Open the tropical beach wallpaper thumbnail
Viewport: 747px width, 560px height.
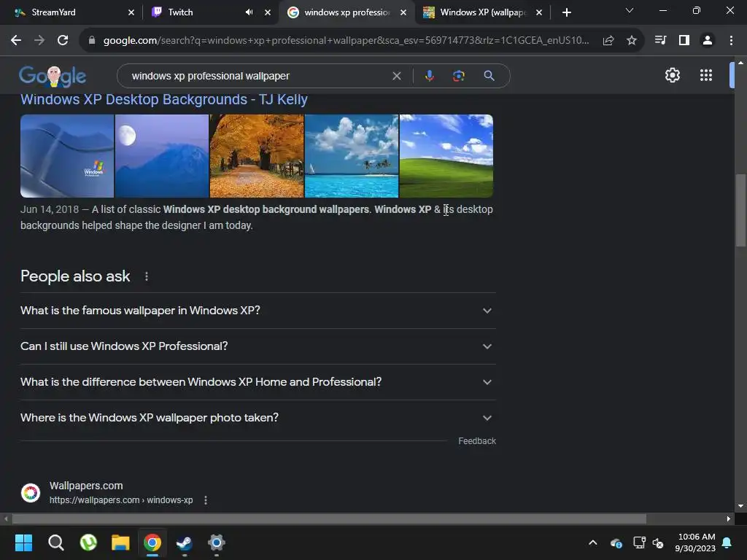352,156
